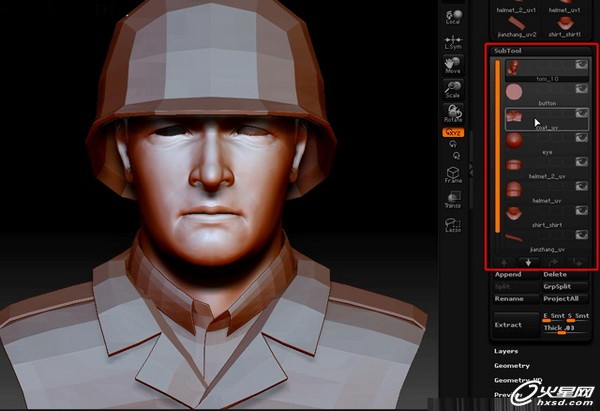Image resolution: width=600 pixels, height=411 pixels.
Task: Select the jianzhang_uv strap subtool thumbnail
Action: click(514, 238)
